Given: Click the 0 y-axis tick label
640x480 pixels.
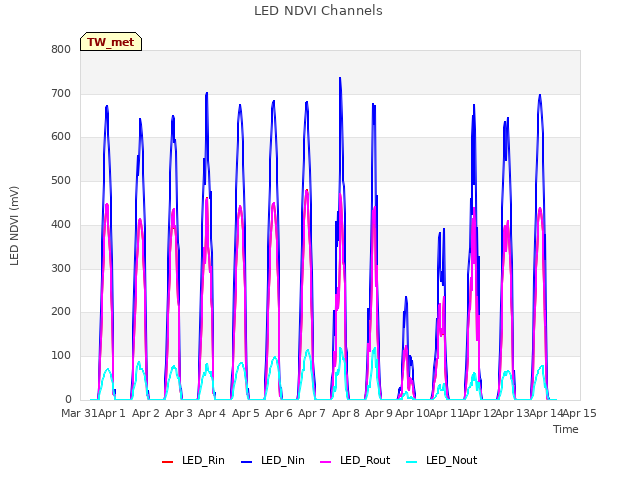Looking at the screenshot, I should pyautogui.click(x=68, y=399).
